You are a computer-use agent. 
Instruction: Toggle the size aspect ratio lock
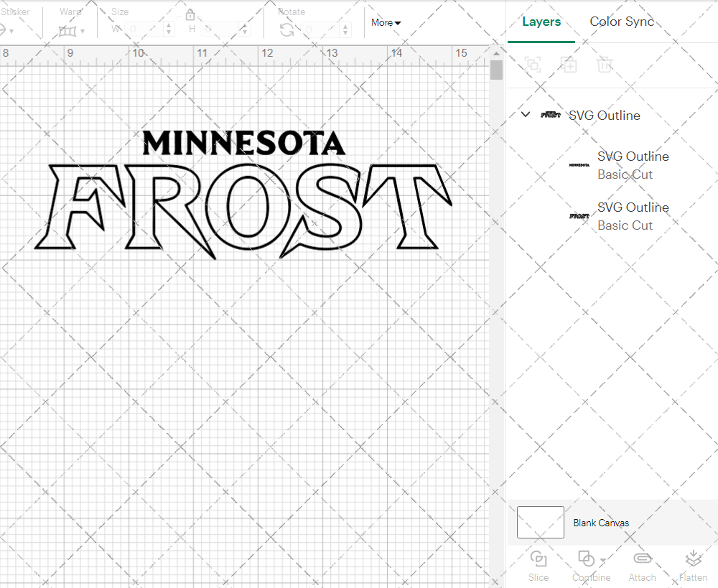point(191,14)
